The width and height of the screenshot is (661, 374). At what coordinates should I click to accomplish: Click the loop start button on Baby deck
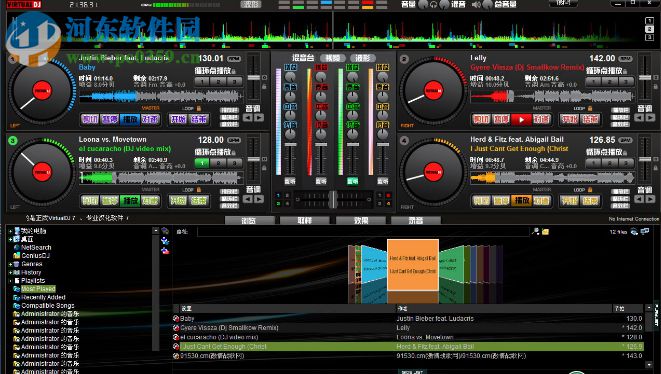[x=177, y=120]
